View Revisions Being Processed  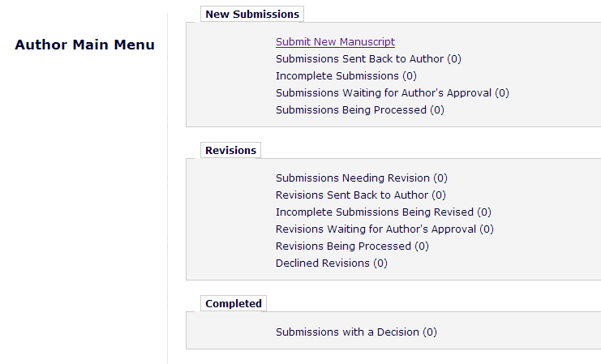[x=352, y=246]
